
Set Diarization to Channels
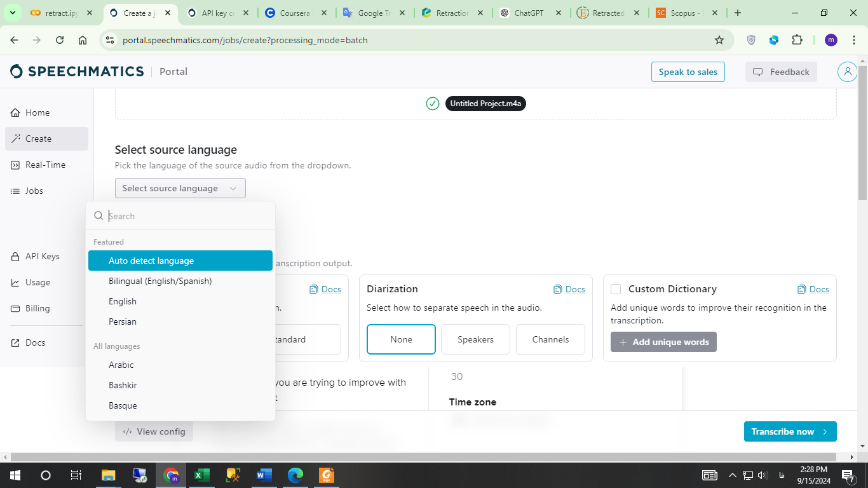(550, 339)
